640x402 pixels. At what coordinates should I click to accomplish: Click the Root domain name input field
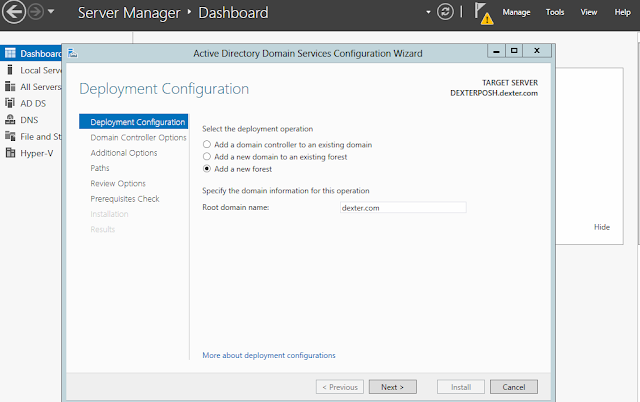coord(403,208)
